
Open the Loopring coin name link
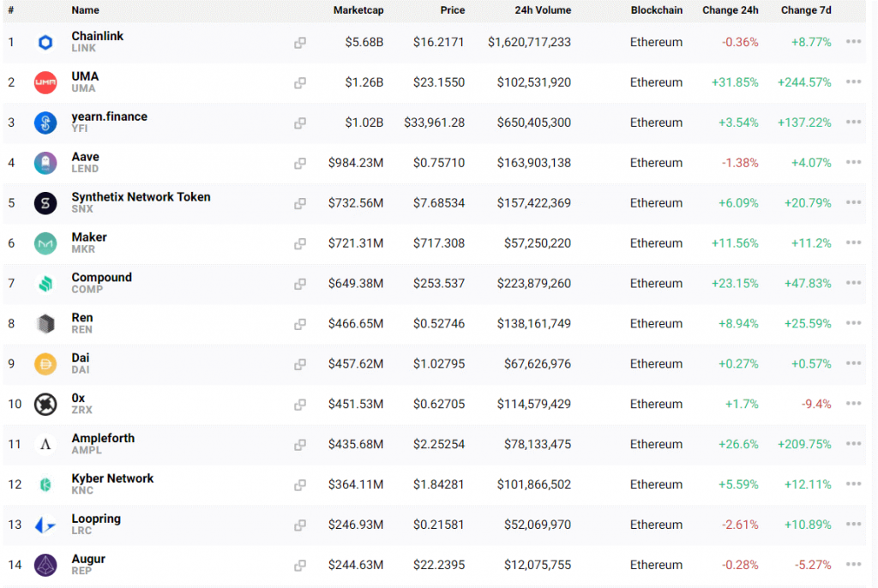(96, 519)
